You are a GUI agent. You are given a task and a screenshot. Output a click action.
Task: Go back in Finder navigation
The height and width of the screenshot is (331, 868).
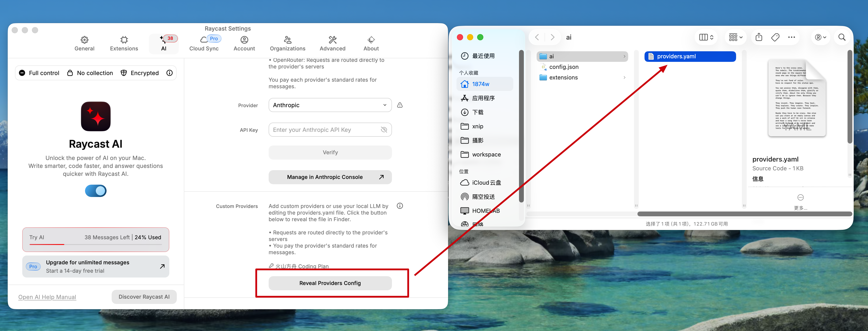click(537, 37)
